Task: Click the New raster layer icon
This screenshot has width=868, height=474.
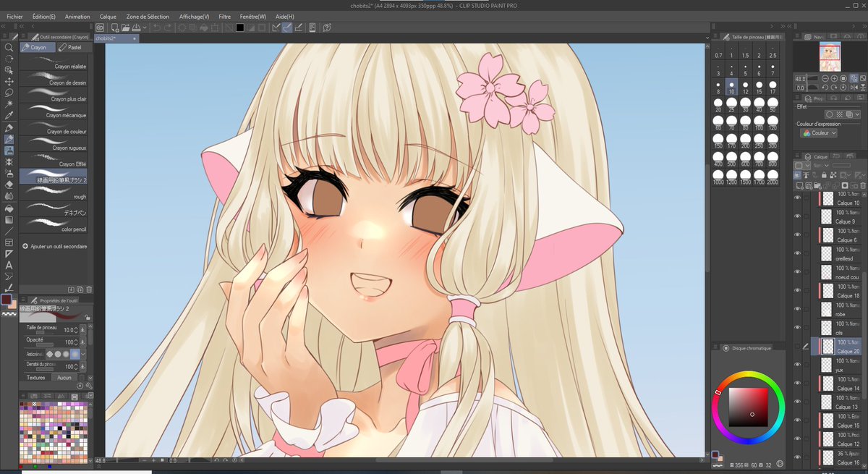Action: pos(799,186)
